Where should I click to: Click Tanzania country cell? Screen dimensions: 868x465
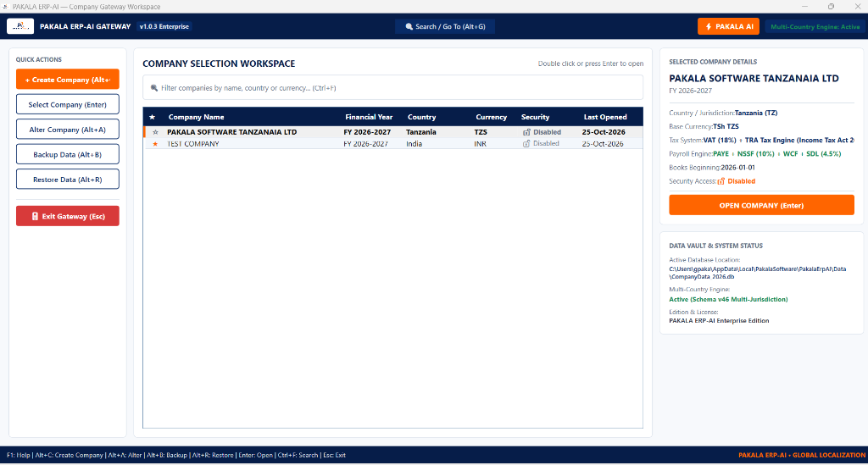click(x=421, y=132)
